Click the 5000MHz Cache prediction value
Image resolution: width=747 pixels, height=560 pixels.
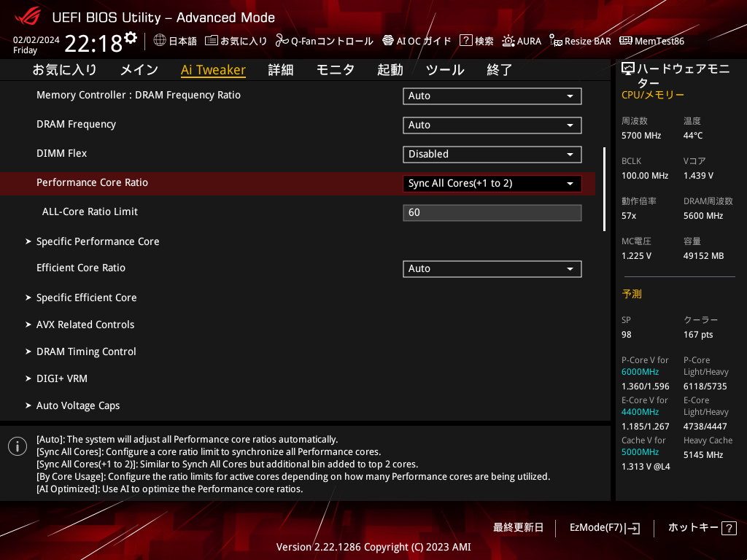pyautogui.click(x=640, y=452)
